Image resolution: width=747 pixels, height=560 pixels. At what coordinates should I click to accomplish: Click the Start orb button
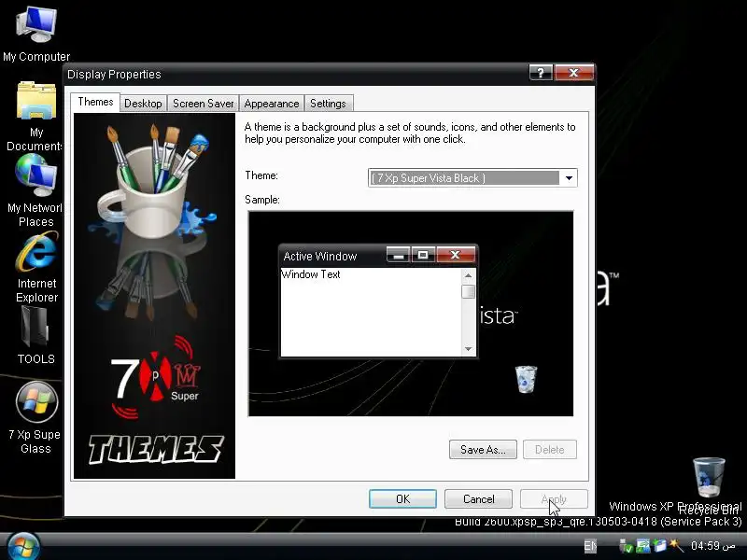click(x=22, y=547)
